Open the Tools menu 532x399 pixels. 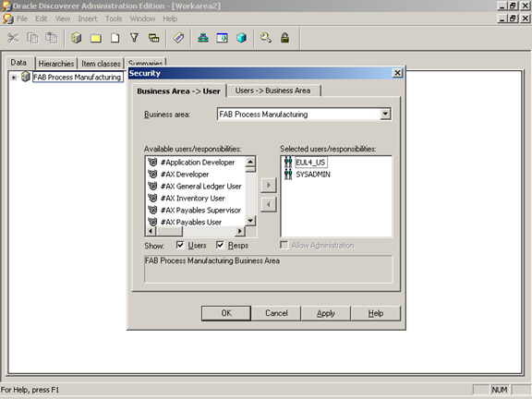(x=114, y=18)
